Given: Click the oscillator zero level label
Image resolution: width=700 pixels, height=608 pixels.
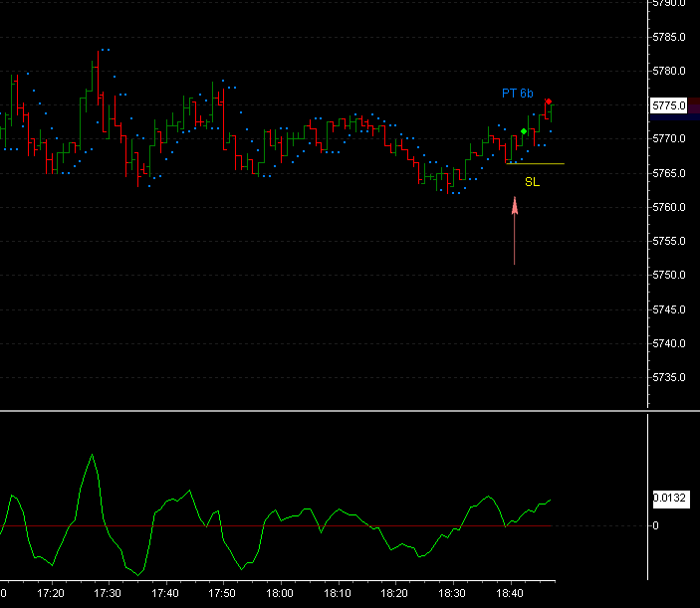Looking at the screenshot, I should tap(655, 526).
